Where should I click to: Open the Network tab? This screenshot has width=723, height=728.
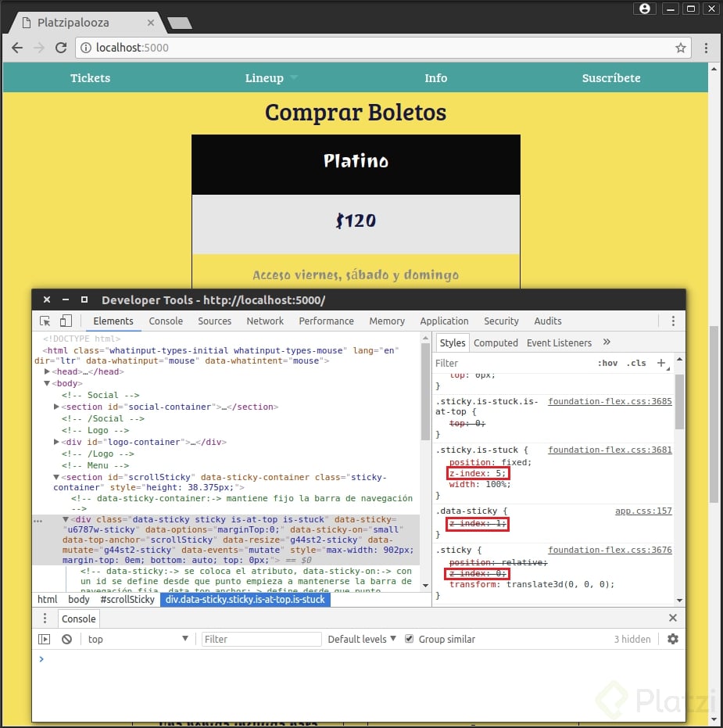[x=265, y=321]
